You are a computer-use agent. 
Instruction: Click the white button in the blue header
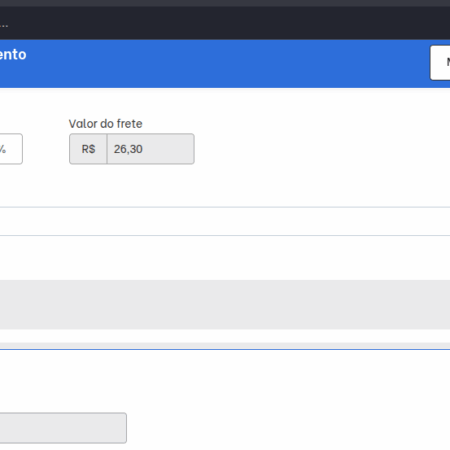point(440,63)
